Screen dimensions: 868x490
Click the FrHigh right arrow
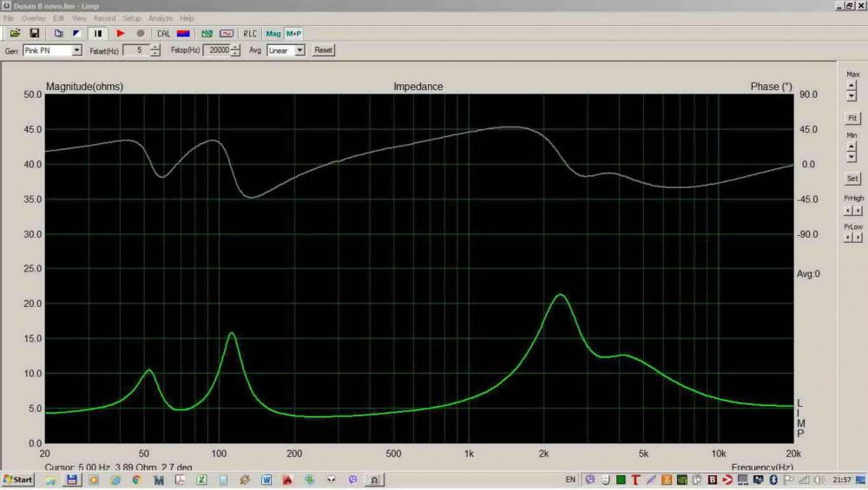pos(858,211)
